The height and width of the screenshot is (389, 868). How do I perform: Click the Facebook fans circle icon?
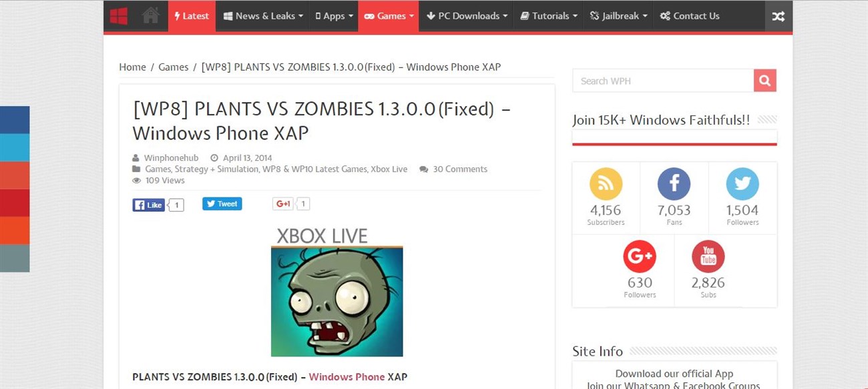pos(674,184)
